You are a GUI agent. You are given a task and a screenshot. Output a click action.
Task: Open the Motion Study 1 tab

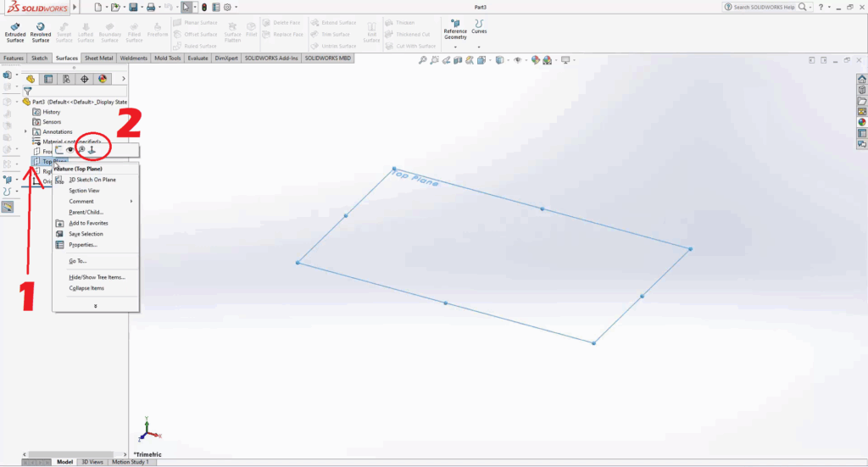(130, 462)
